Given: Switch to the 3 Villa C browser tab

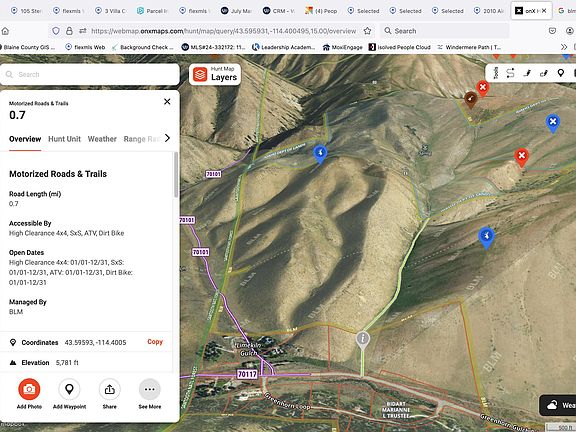Looking at the screenshot, I should 111,11.
